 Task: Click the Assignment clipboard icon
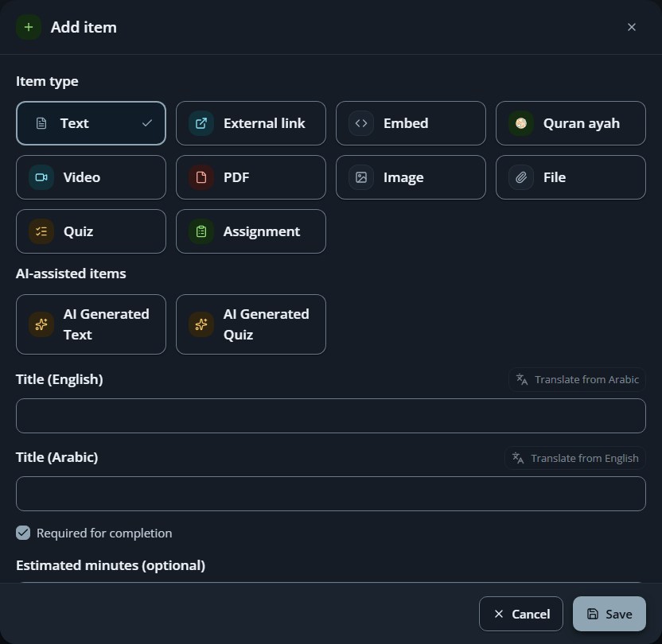201,231
